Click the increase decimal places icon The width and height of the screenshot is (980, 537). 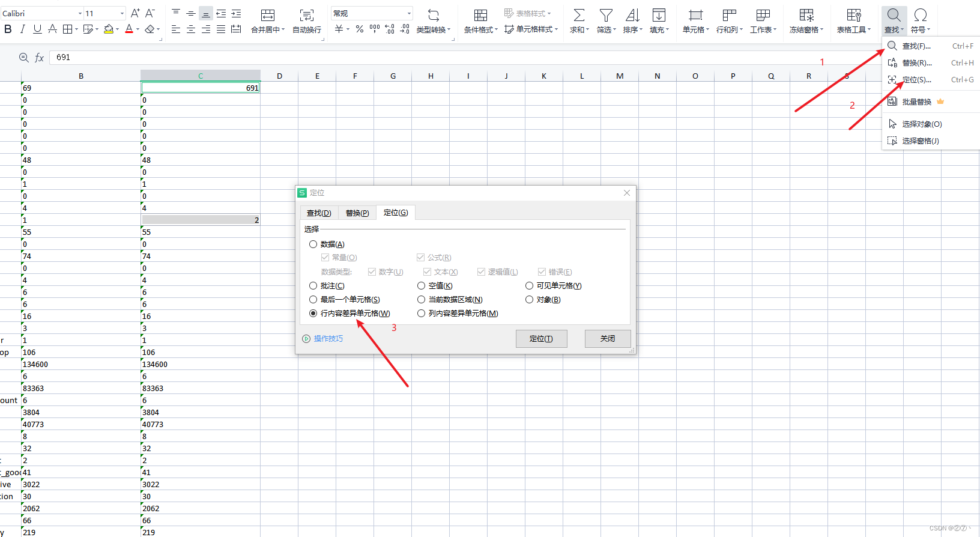click(x=390, y=29)
